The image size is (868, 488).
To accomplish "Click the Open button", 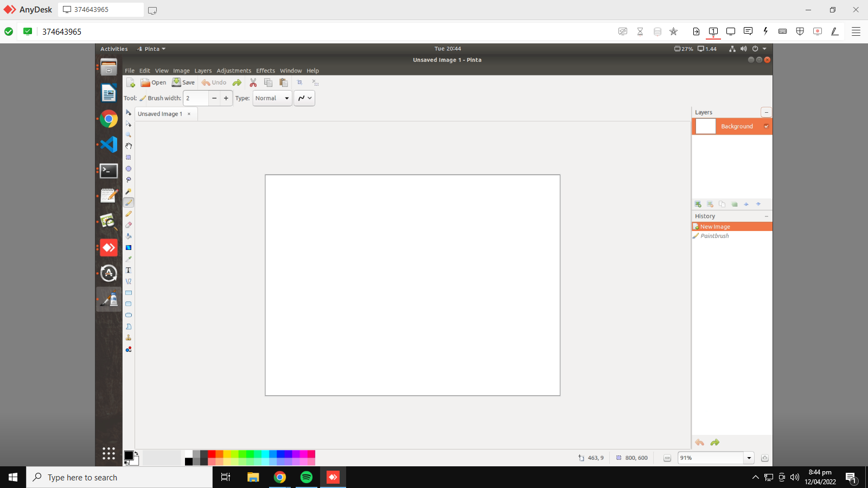I will pyautogui.click(x=154, y=82).
